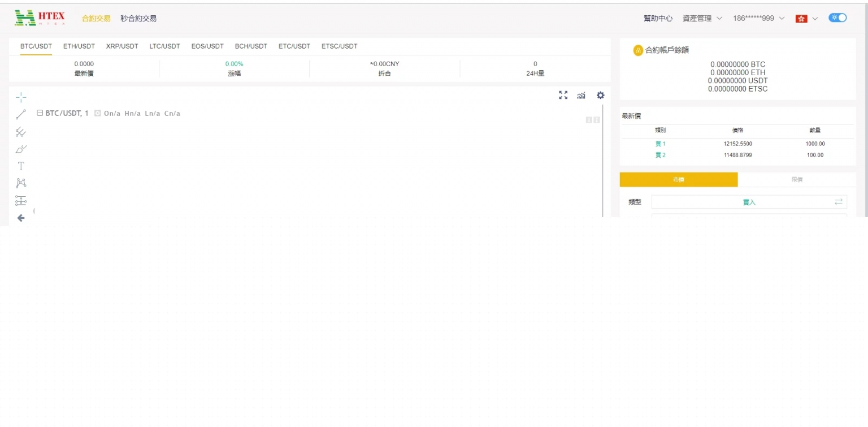Swap buy/sell type with the arrows
868x427 pixels.
click(x=839, y=202)
